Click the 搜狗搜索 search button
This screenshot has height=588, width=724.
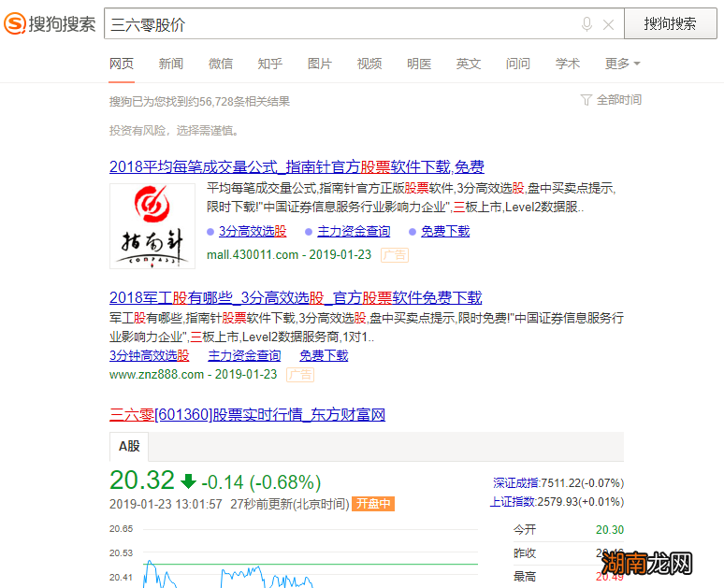(x=671, y=23)
